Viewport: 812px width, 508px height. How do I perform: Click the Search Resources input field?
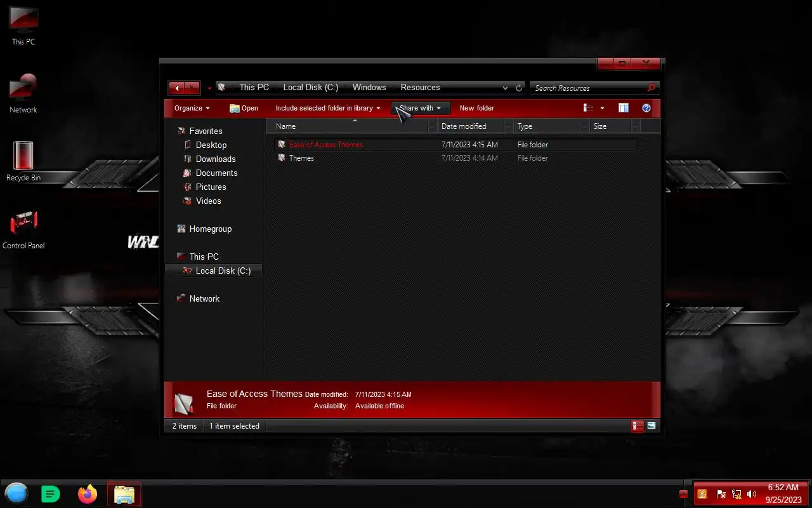[587, 88]
